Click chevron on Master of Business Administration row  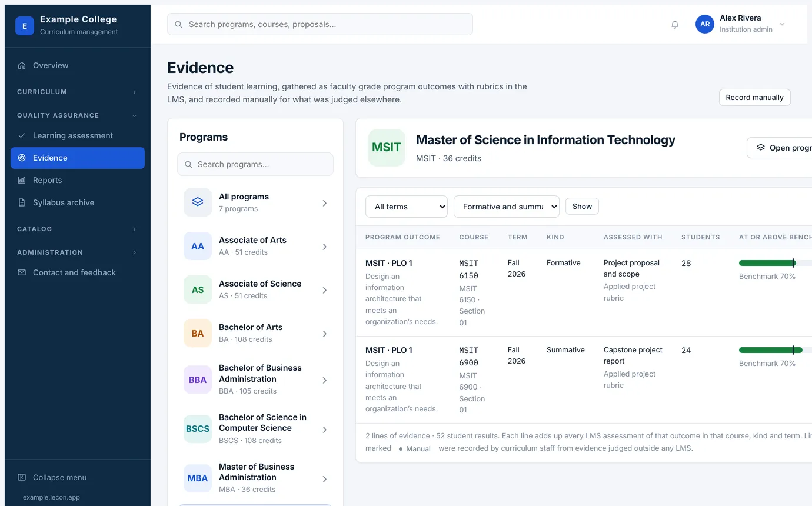pyautogui.click(x=325, y=479)
